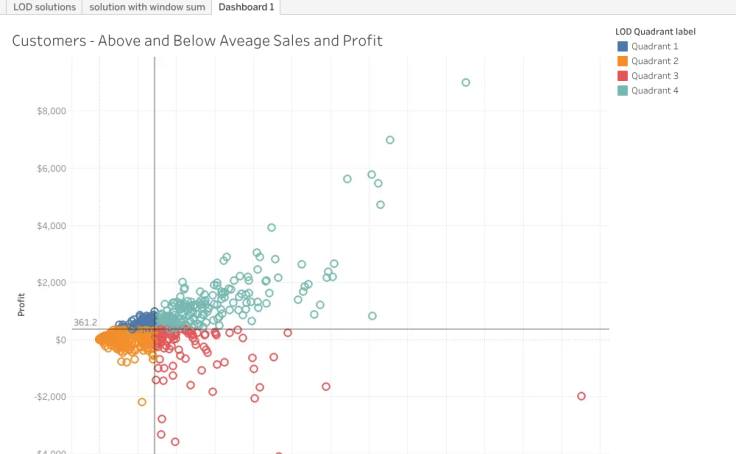Click the $4,000 Profit axis tick label
The height and width of the screenshot is (454, 736).
[x=52, y=226]
